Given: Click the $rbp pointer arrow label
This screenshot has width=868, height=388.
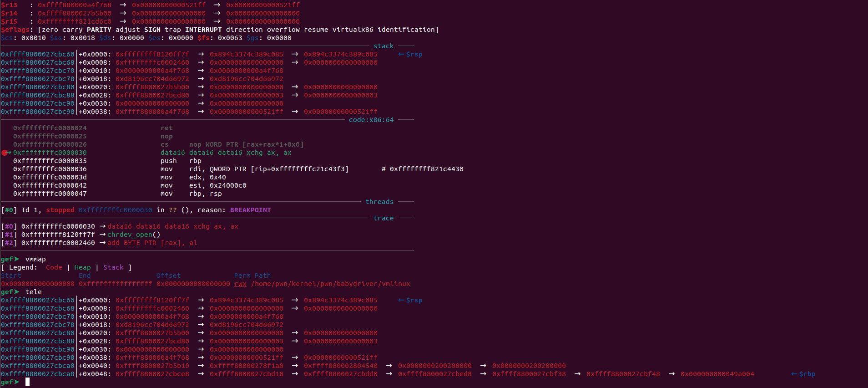Looking at the screenshot, I should click(803, 374).
